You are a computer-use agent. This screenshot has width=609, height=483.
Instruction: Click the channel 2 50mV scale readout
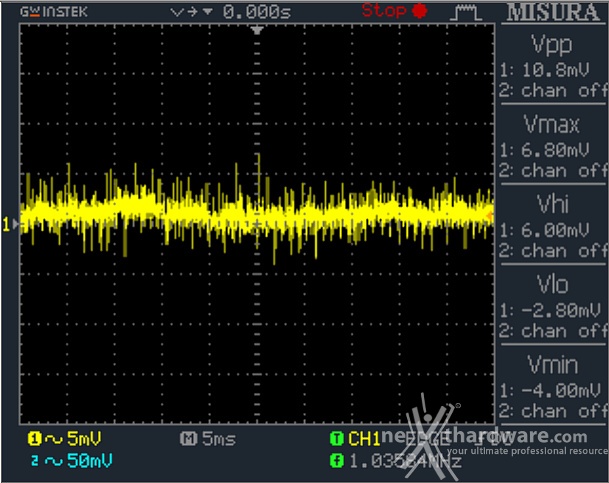(90, 460)
